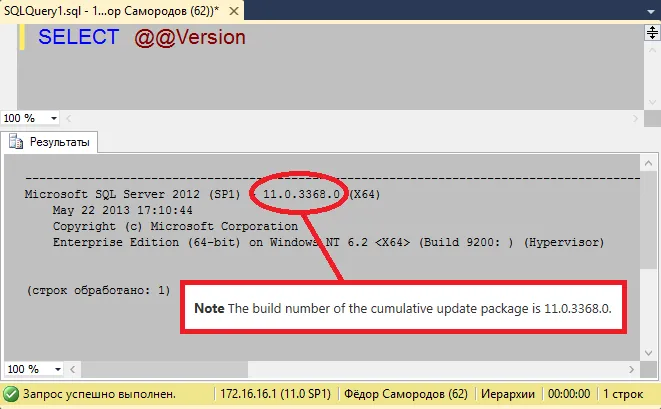The height and width of the screenshot is (409, 661).
Task: Open the active files dropdown arrow
Action: click(650, 12)
